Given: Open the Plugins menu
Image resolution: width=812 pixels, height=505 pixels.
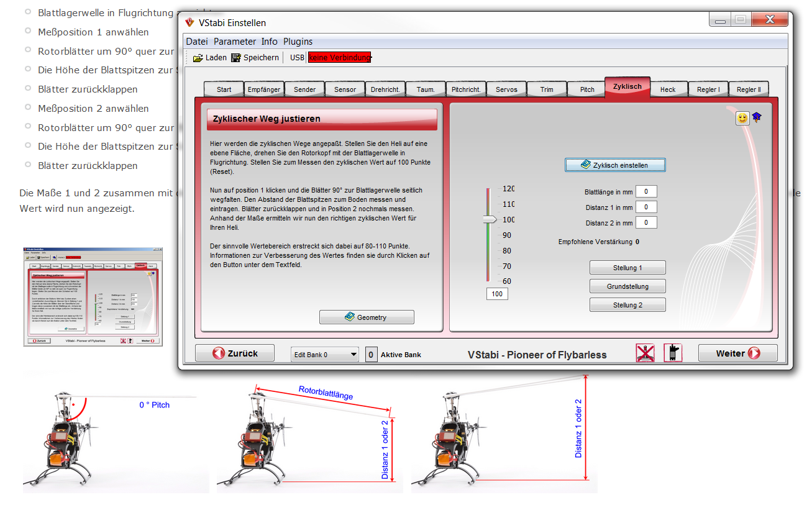Looking at the screenshot, I should [298, 42].
